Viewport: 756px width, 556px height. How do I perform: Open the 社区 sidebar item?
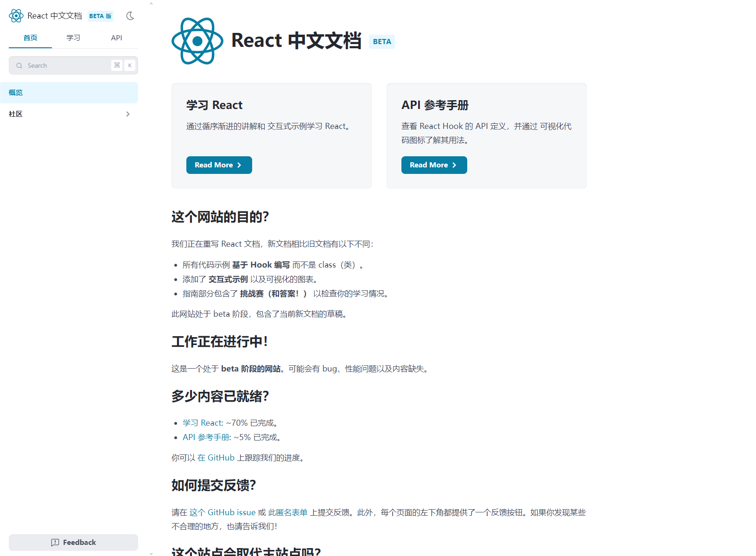(x=69, y=114)
